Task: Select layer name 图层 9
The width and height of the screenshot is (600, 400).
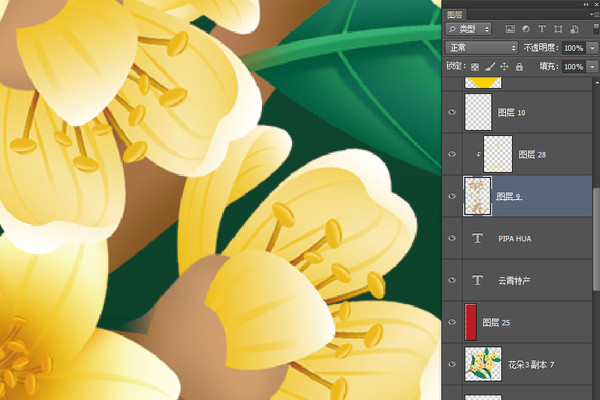Action: pyautogui.click(x=509, y=196)
